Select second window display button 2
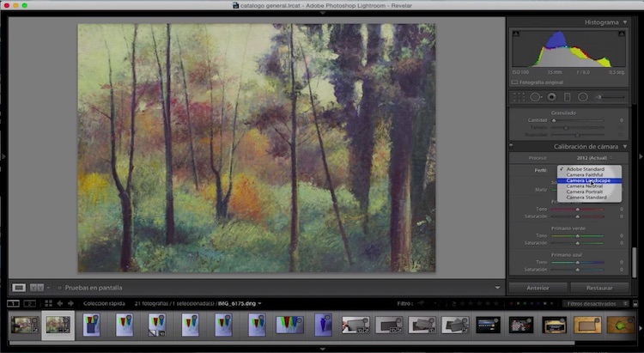The height and width of the screenshot is (353, 644). pos(29,304)
